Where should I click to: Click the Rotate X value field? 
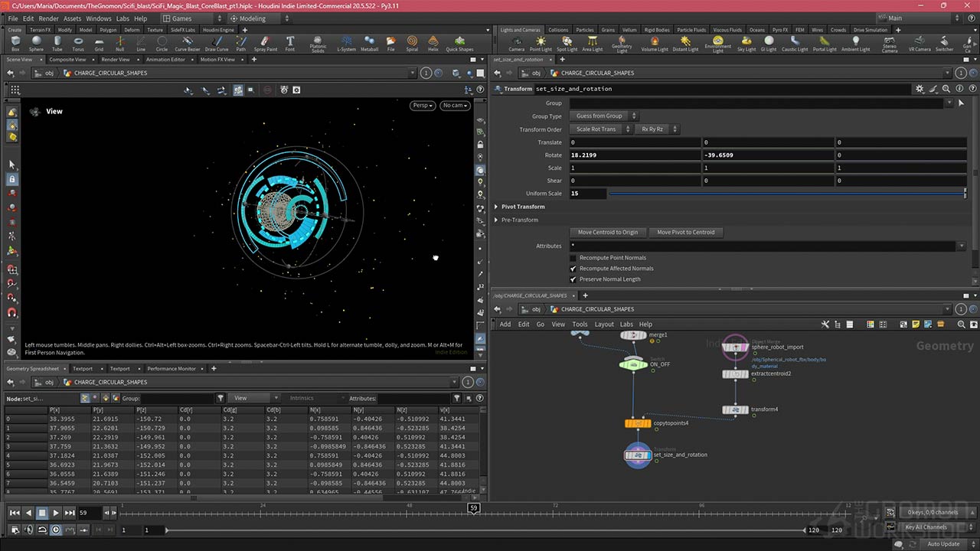(x=635, y=155)
